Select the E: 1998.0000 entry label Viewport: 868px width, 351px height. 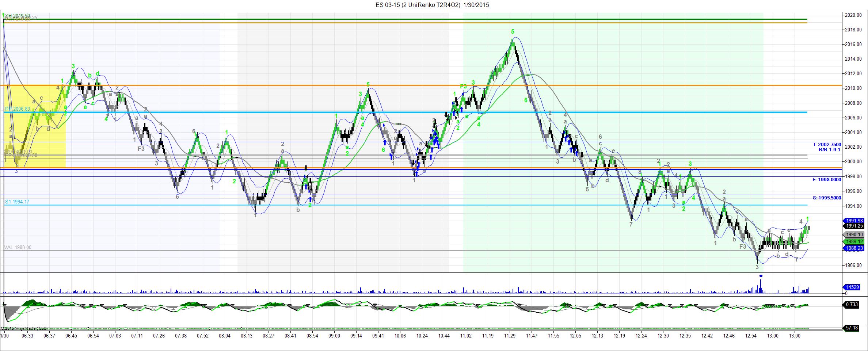coord(827,180)
